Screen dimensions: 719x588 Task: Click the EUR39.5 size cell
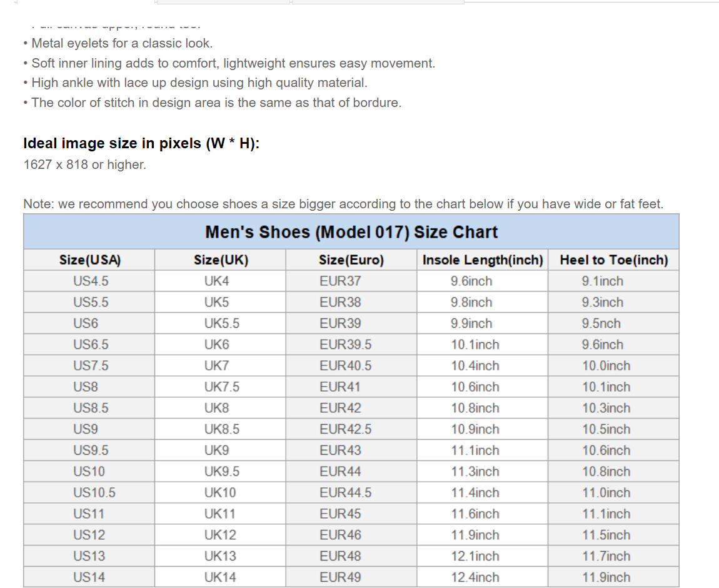(345, 345)
